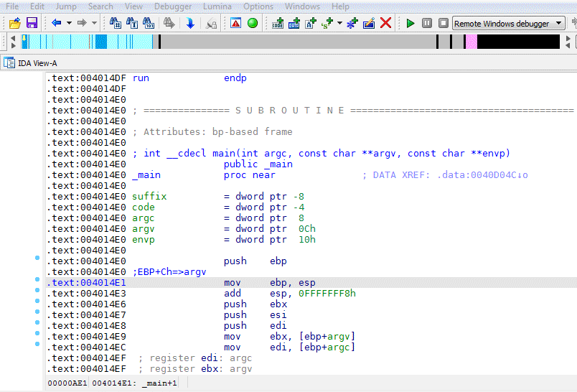This screenshot has height=392, width=577.
Task: Open the Options menu
Action: pyautogui.click(x=258, y=6)
